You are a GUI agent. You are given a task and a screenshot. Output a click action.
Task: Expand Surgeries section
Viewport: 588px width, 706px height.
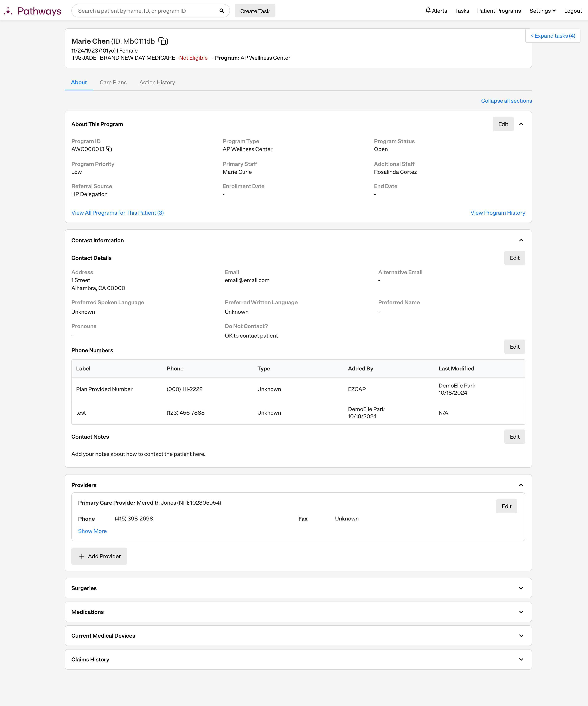pos(521,588)
